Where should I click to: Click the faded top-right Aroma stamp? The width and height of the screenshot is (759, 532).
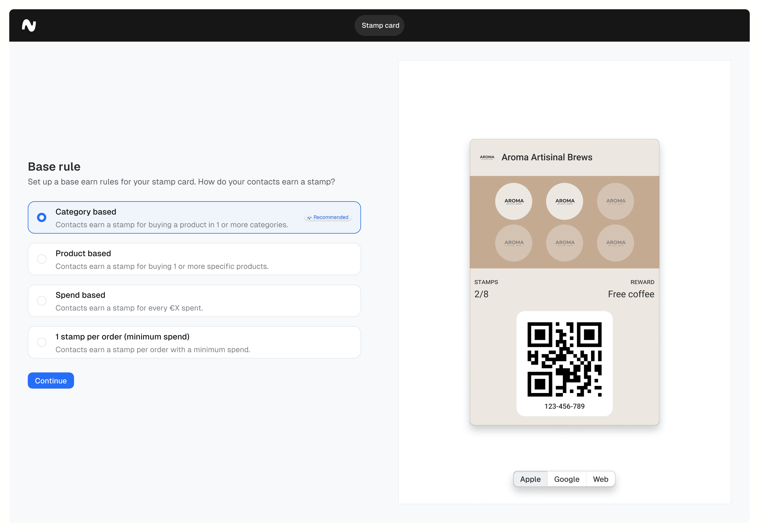[x=616, y=201]
